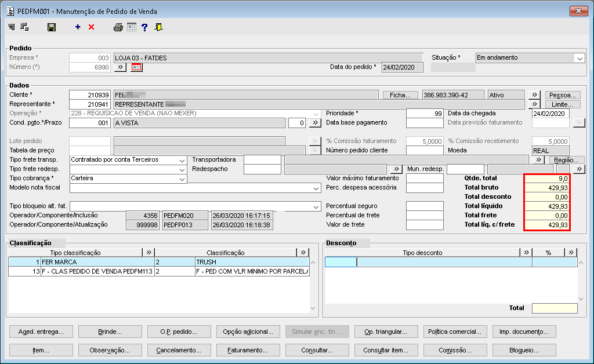This screenshot has width=594, height=364.
Task: Click the Cancelamento... button
Action: pyautogui.click(x=179, y=350)
